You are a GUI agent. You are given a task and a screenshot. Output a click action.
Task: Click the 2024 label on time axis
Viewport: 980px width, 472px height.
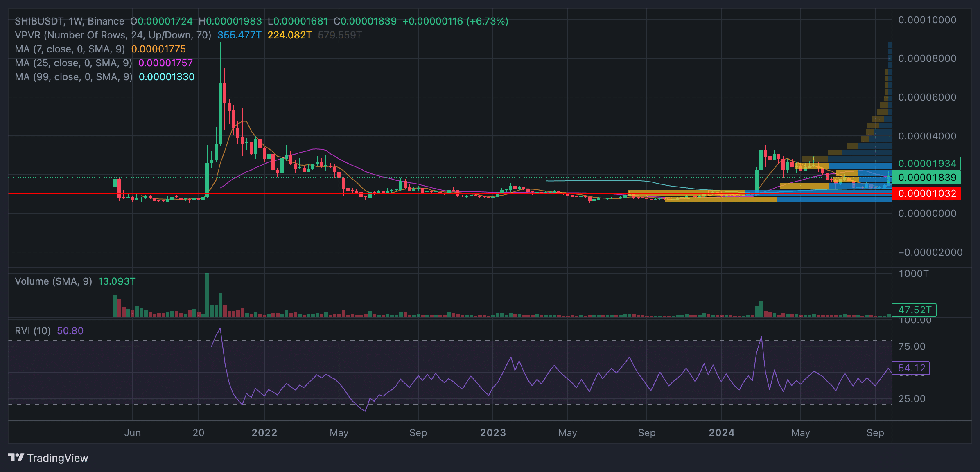tap(722, 433)
